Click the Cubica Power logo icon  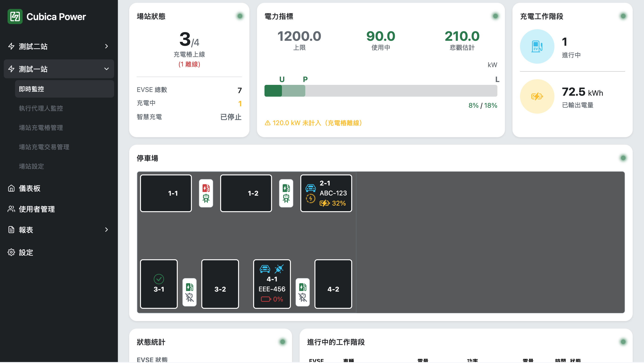point(15,16)
